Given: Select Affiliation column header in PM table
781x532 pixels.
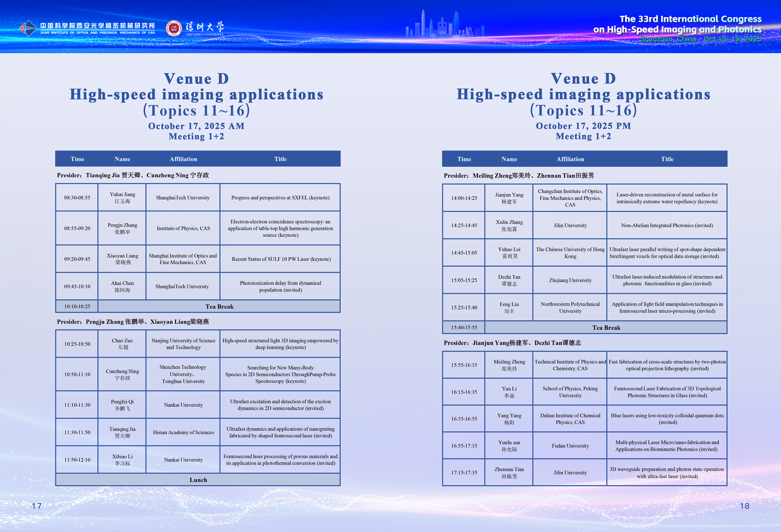Looking at the screenshot, I should point(570,159).
